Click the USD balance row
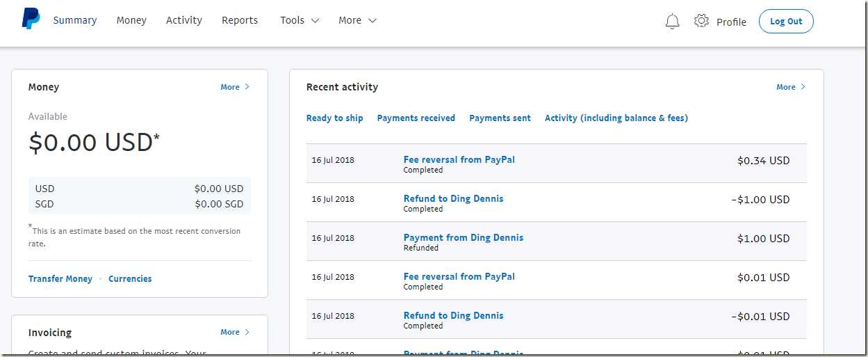 pyautogui.click(x=140, y=189)
